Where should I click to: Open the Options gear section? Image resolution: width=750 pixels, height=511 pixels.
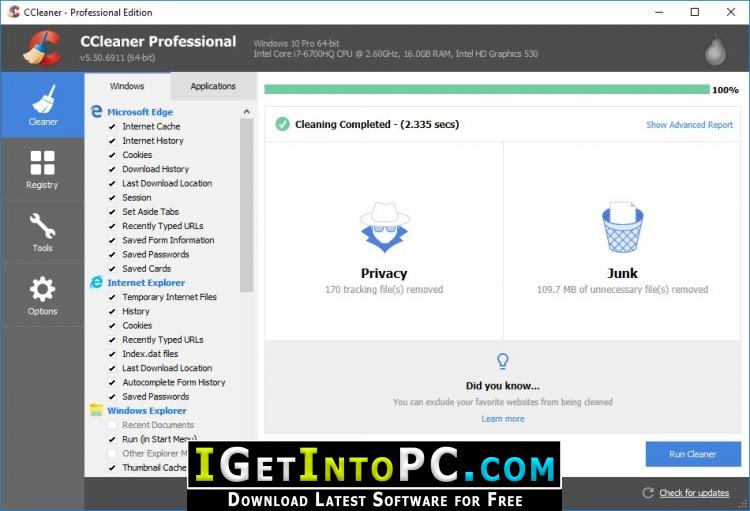pos(43,296)
